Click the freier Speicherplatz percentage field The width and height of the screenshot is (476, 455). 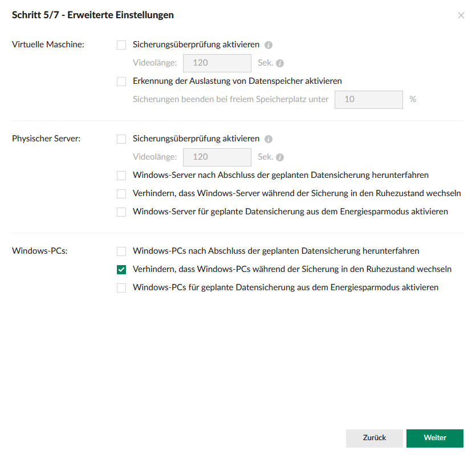coord(368,99)
